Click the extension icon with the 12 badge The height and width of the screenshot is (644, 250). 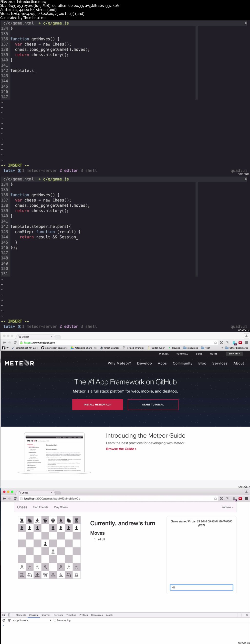click(234, 343)
